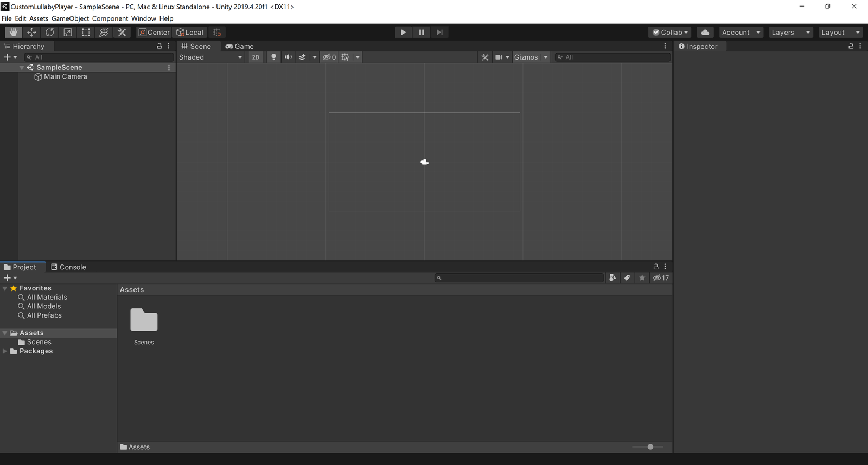This screenshot has height=465, width=868.
Task: Toggle hidden objects visibility in Scene
Action: 329,57
